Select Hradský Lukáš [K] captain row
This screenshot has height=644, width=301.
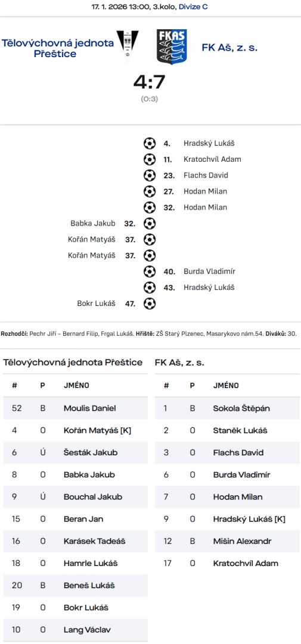pos(228,519)
